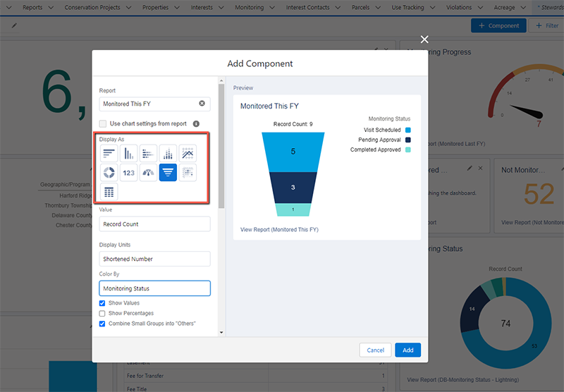Expand Interests tab chevron
Viewport: 564px width, 392px height.
coord(221,8)
